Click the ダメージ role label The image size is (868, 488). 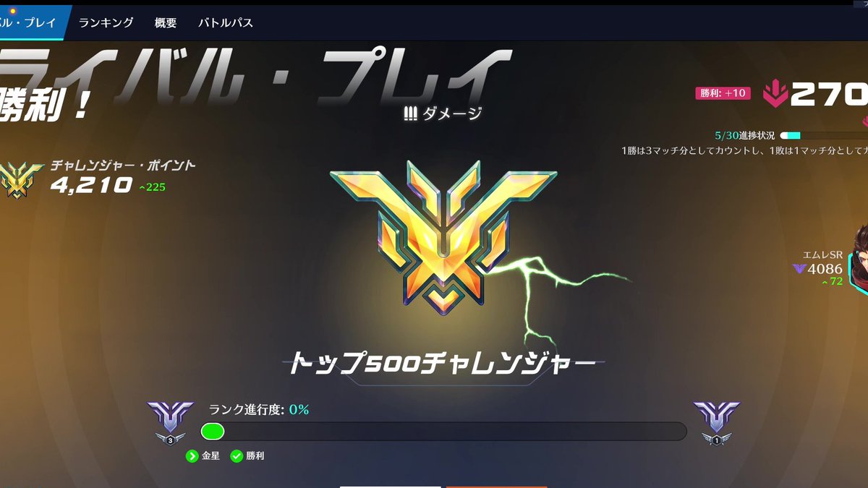(x=452, y=113)
